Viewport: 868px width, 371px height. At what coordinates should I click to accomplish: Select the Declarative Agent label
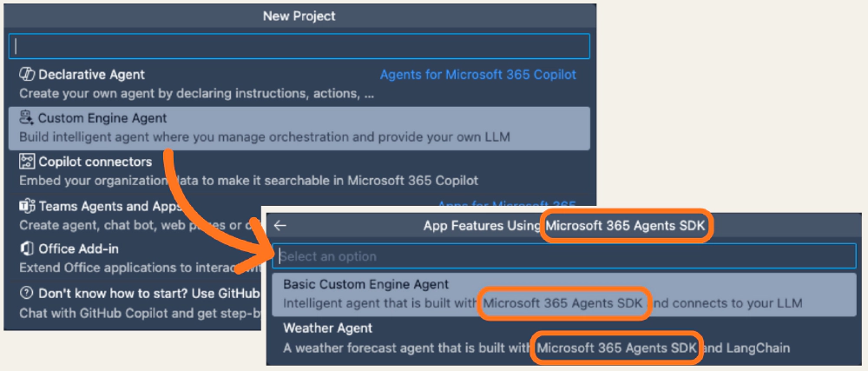point(92,75)
